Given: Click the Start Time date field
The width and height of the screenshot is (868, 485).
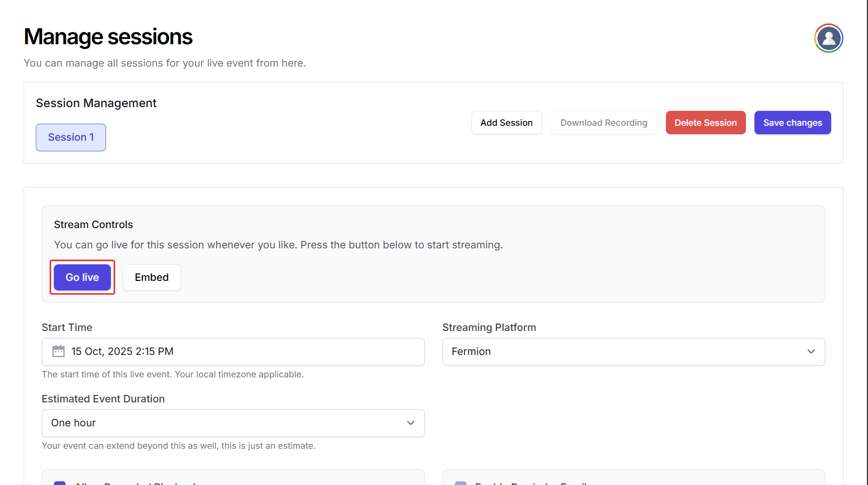Looking at the screenshot, I should pyautogui.click(x=233, y=352).
